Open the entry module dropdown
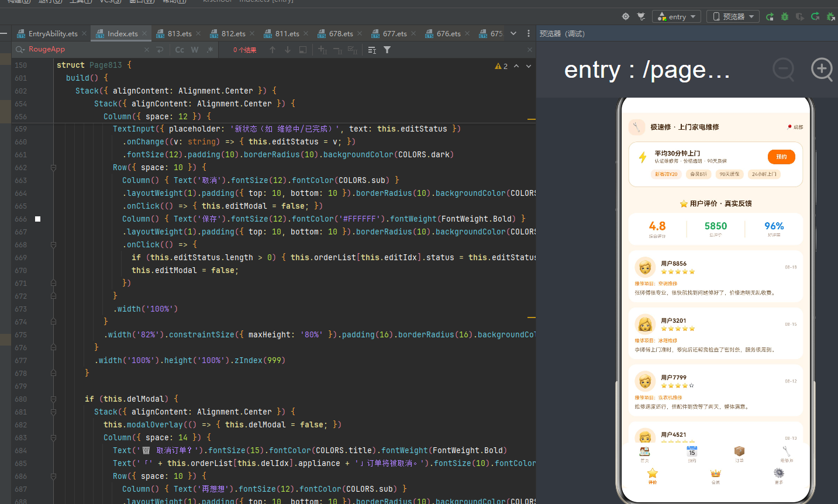The width and height of the screenshot is (838, 504). pyautogui.click(x=677, y=16)
